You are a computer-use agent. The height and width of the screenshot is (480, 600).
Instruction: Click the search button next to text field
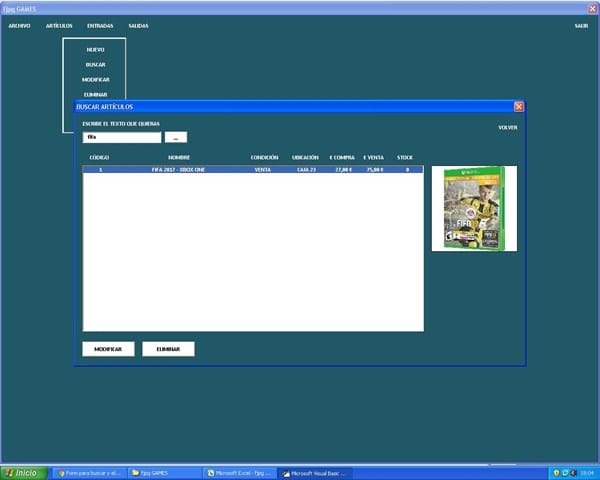175,137
